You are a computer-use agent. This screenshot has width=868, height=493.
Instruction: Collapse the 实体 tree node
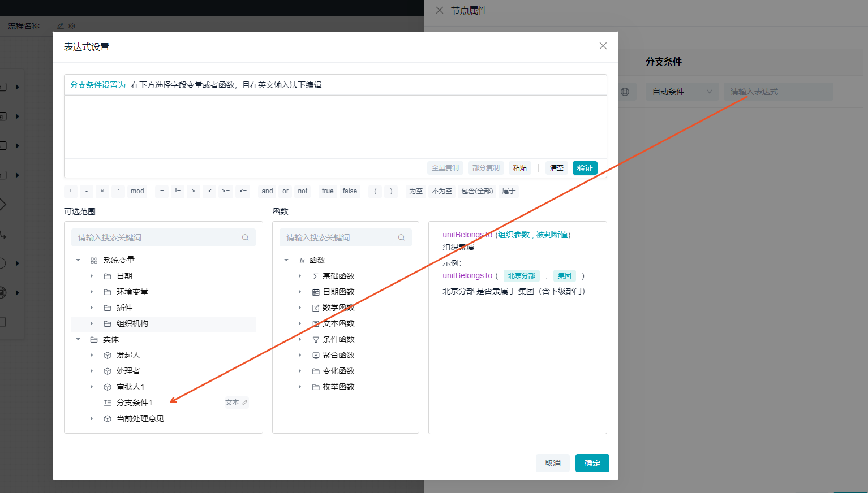click(x=78, y=339)
